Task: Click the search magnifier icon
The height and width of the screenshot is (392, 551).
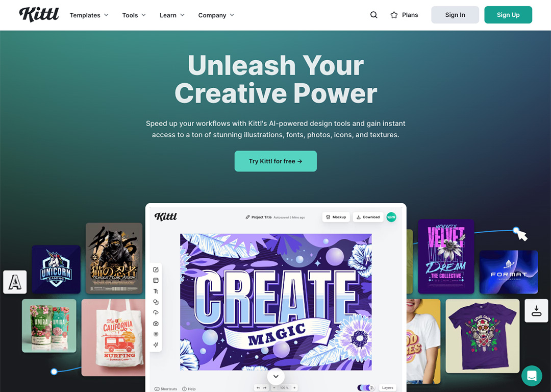Action: [373, 15]
